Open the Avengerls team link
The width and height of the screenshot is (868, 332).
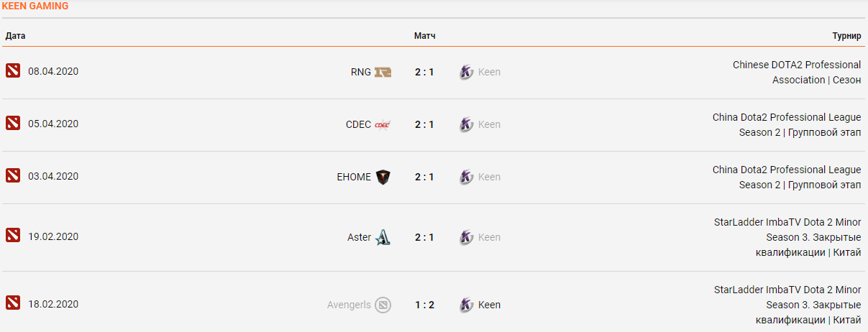(x=349, y=305)
